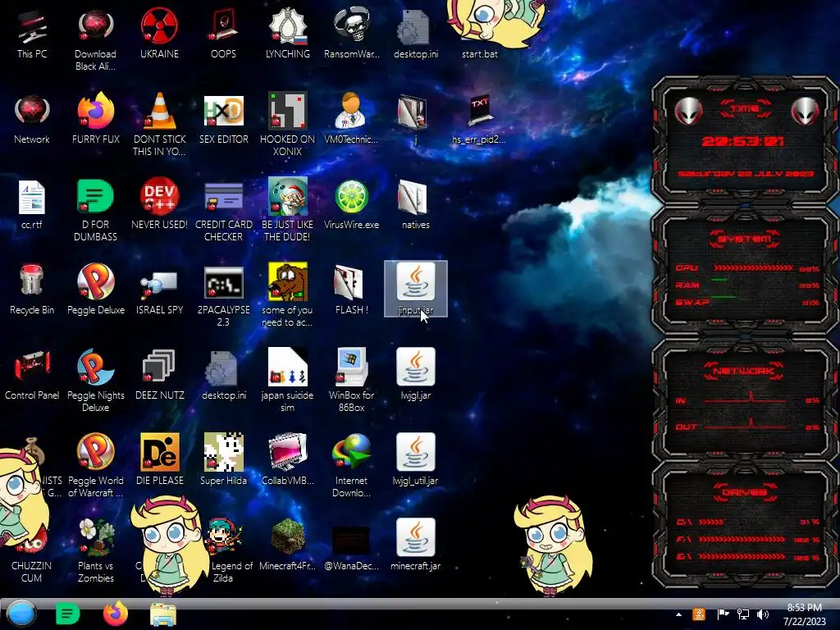840x630 pixels.
Task: Open the minecraft.jar file
Action: 416,546
